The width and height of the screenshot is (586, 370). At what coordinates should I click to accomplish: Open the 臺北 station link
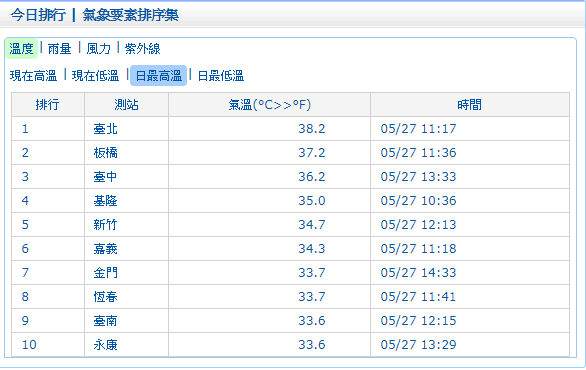point(105,129)
